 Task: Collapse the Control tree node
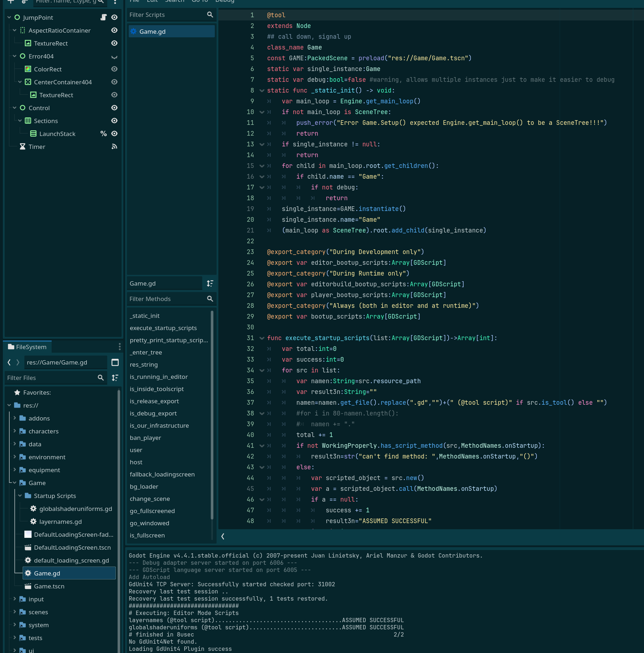pyautogui.click(x=15, y=108)
